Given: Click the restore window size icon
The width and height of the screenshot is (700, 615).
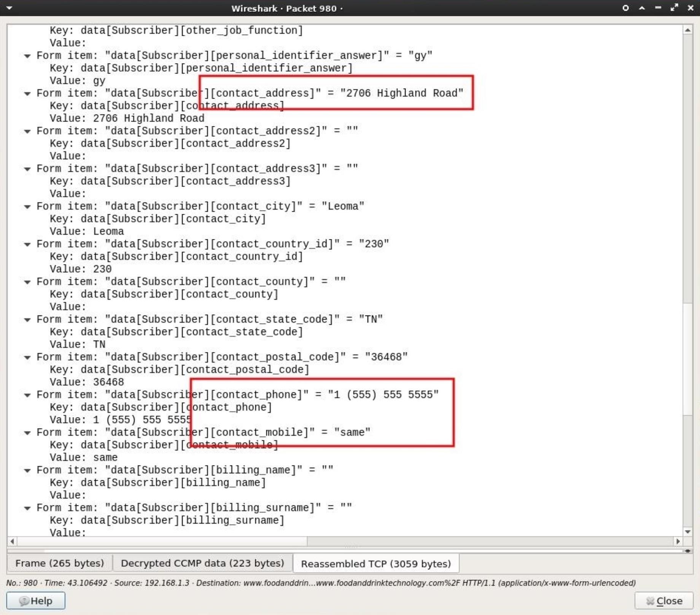Looking at the screenshot, I should pyautogui.click(x=675, y=8).
